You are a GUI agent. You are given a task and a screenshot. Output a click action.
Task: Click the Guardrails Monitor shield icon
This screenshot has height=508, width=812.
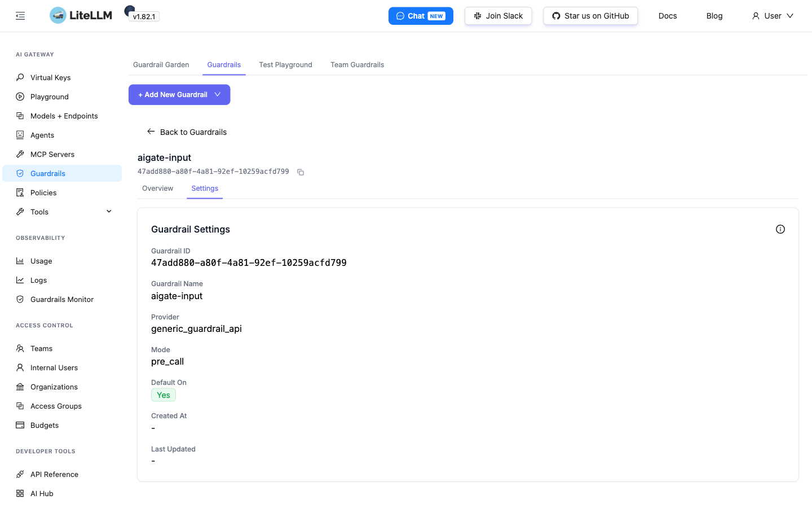[x=20, y=299]
